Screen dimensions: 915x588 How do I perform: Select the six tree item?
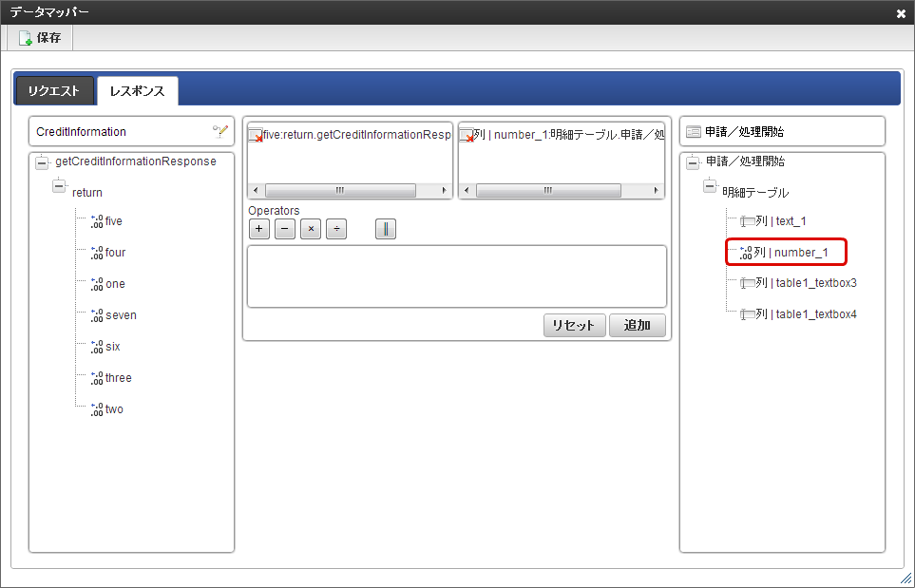[x=113, y=347]
